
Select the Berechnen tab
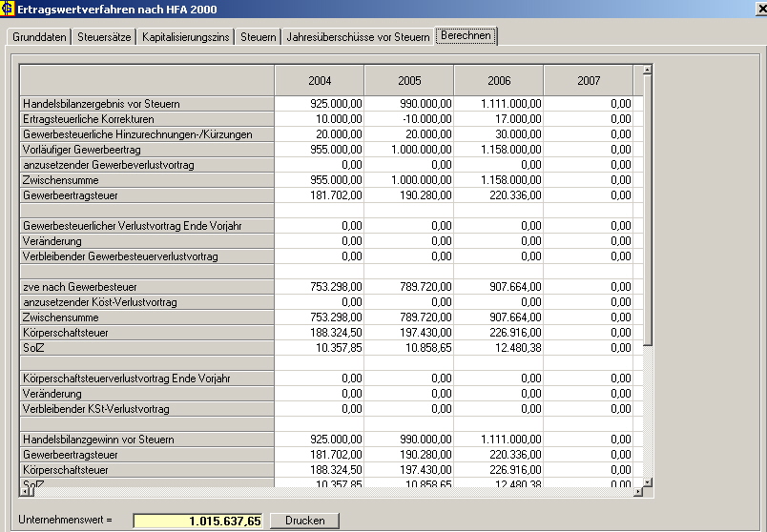pyautogui.click(x=466, y=36)
